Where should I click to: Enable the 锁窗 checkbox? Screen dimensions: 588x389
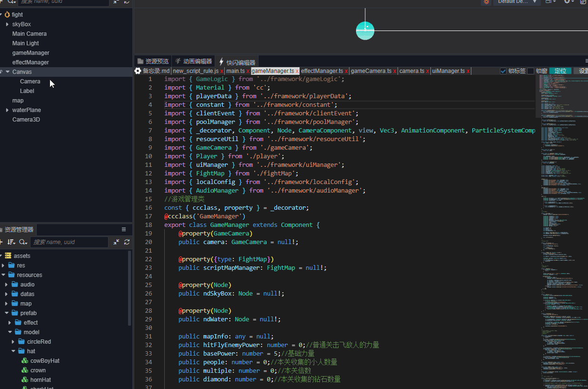pyautogui.click(x=530, y=71)
